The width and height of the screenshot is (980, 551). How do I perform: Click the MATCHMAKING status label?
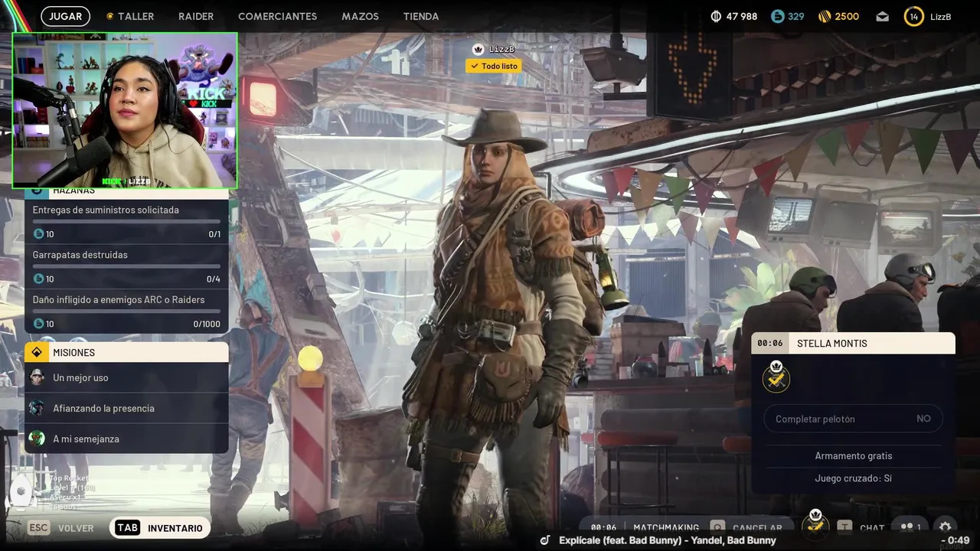[x=666, y=528]
